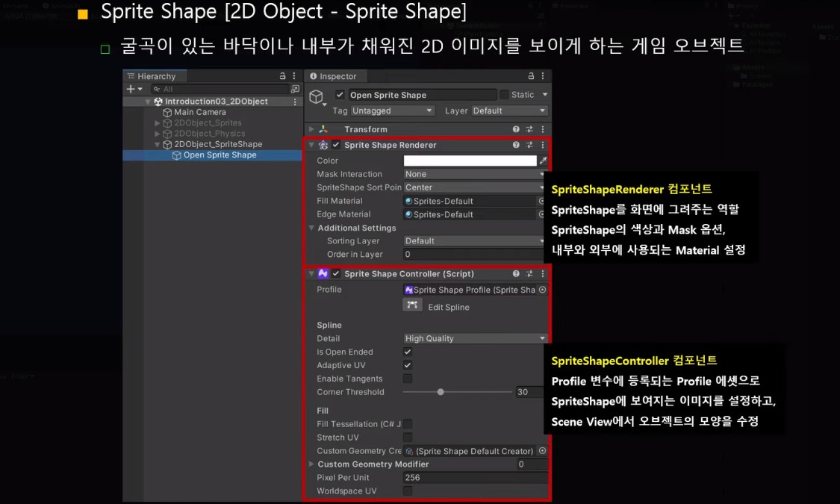Screen dimensions: 840x504
Task: Lock the Hierarchy panel with the padlock icon
Action: point(282,76)
